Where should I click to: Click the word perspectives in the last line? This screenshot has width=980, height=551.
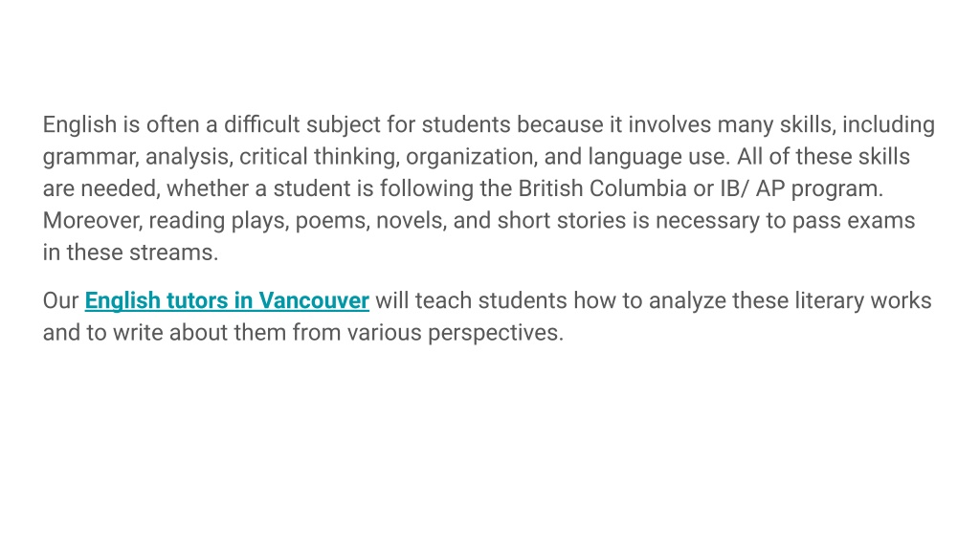click(496, 333)
